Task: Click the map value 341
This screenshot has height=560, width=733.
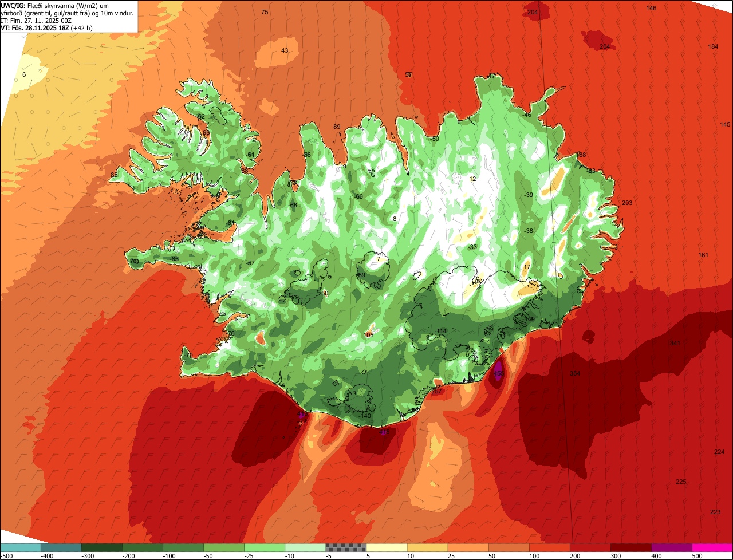Action: click(x=675, y=343)
